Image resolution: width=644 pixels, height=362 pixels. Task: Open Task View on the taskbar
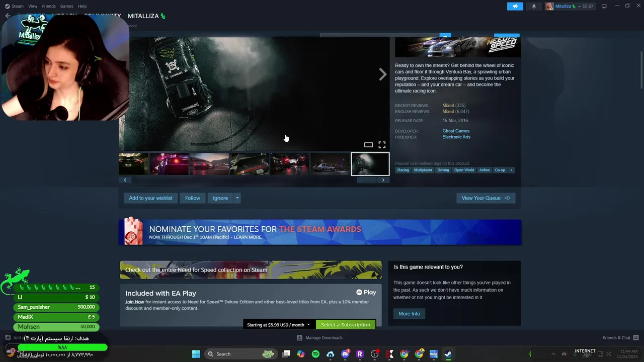286,354
